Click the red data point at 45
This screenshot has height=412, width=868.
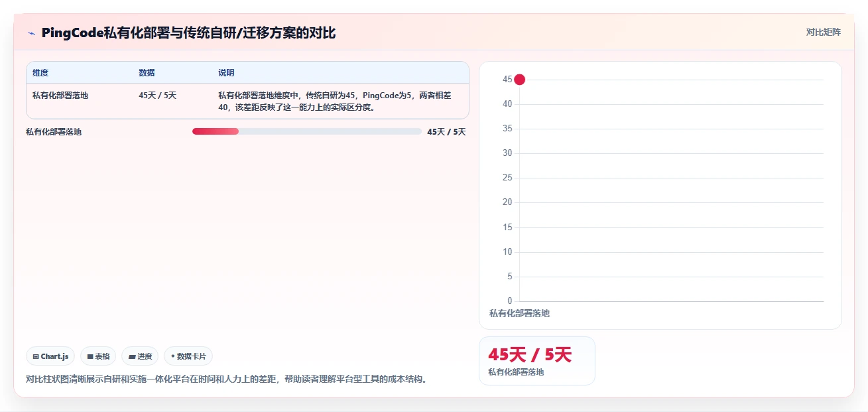(x=520, y=80)
